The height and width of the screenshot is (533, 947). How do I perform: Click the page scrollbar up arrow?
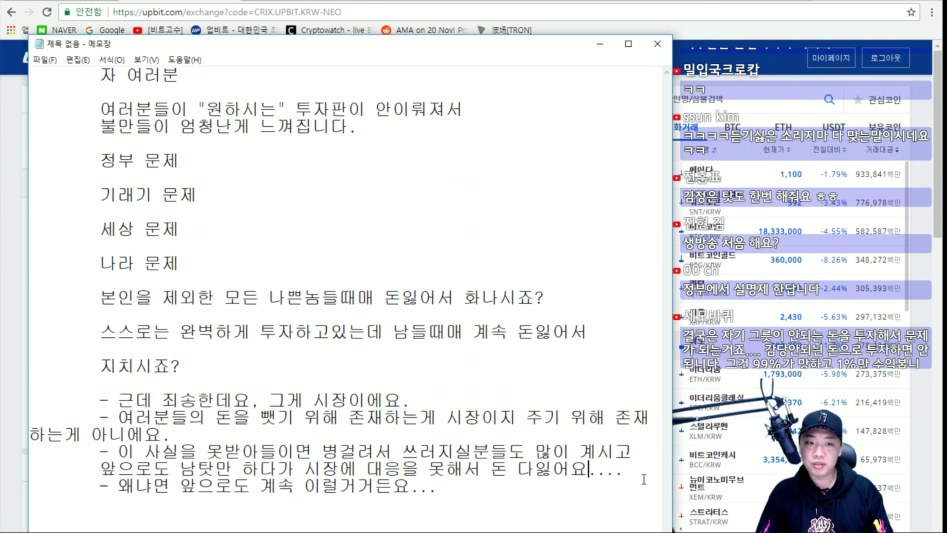pos(937,45)
